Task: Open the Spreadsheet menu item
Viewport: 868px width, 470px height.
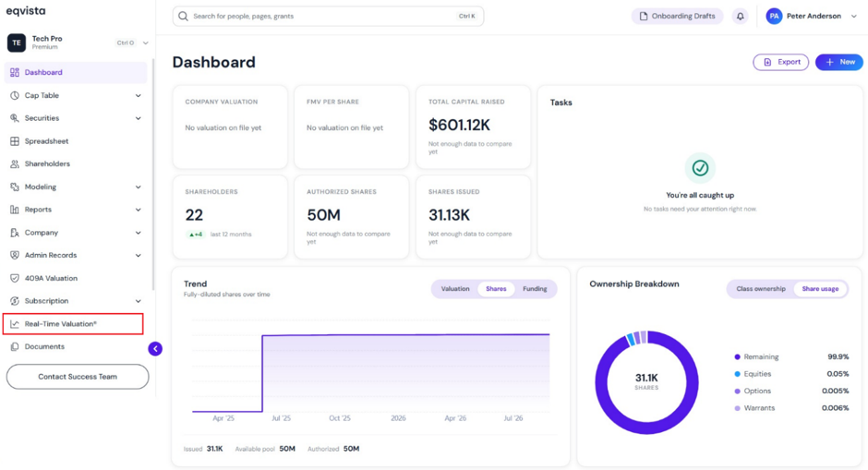Action: (76, 141)
